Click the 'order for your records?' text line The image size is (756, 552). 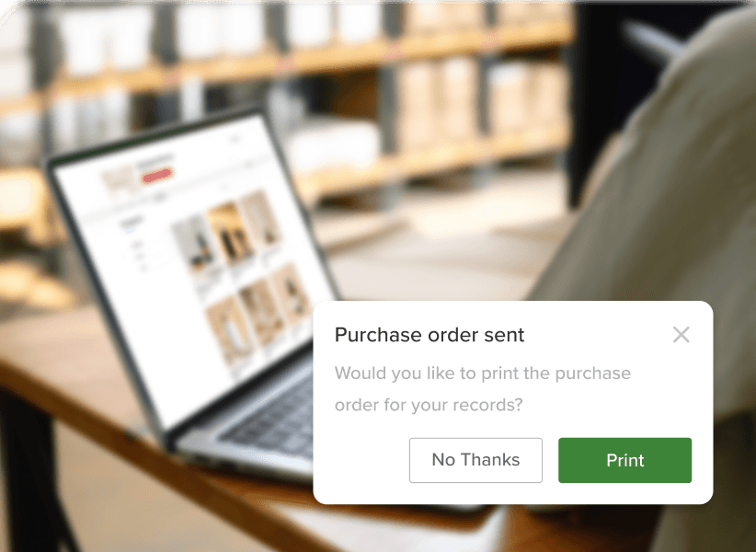pyautogui.click(x=429, y=405)
